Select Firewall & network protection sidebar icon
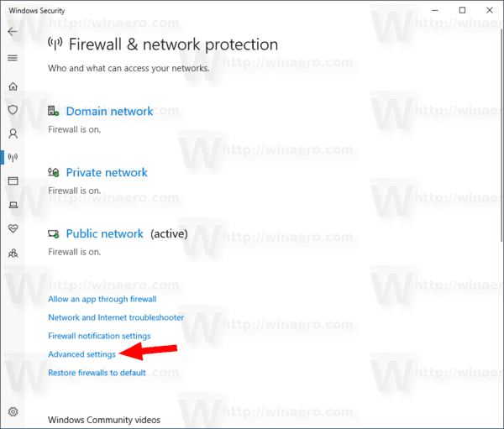This screenshot has height=429, width=504. (x=13, y=158)
